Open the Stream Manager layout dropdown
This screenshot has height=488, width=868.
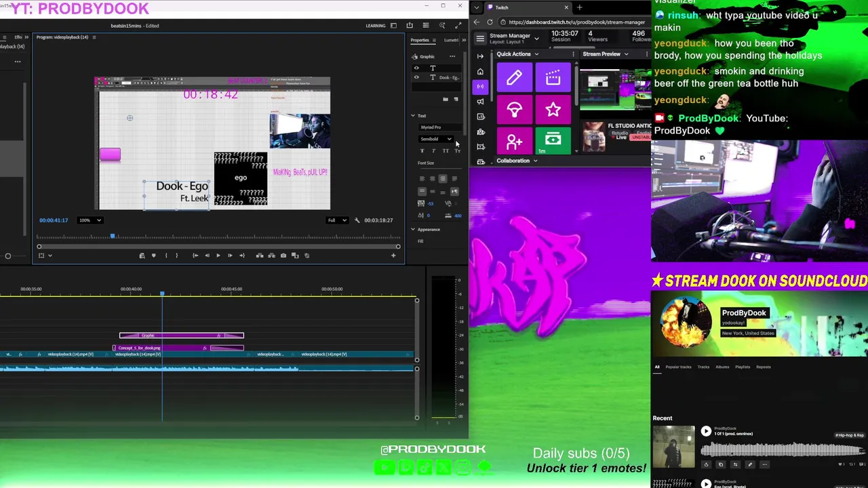(x=536, y=39)
